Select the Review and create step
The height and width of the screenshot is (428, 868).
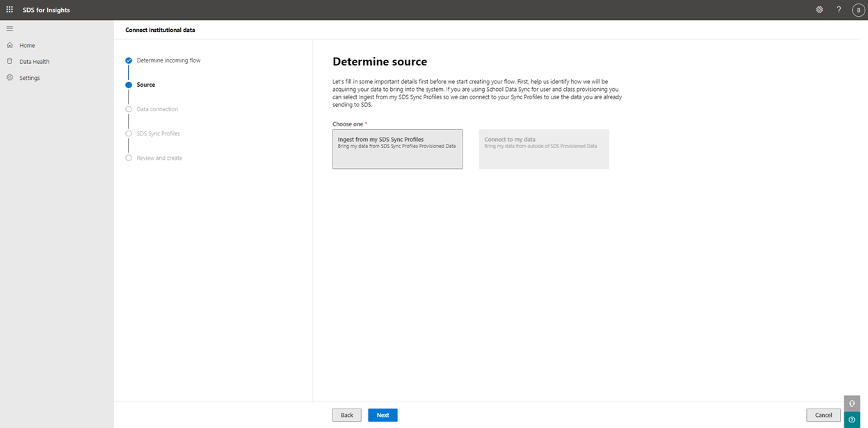tap(159, 158)
